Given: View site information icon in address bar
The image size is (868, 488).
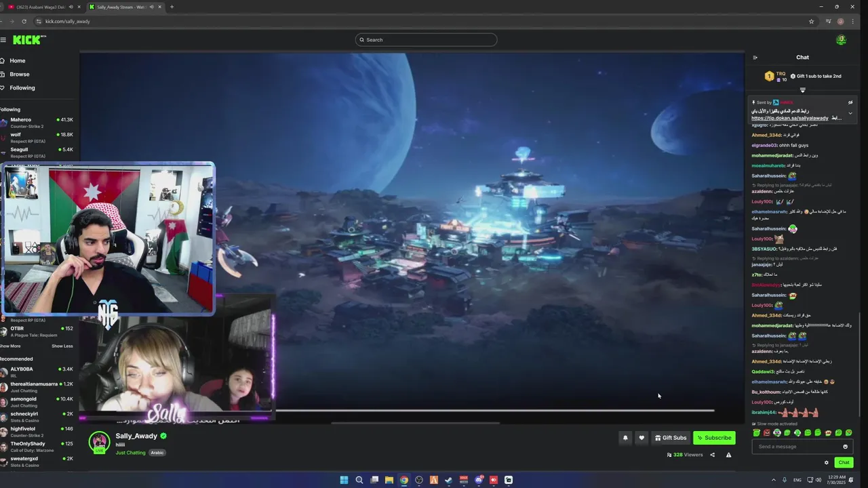Looking at the screenshot, I should (39, 21).
